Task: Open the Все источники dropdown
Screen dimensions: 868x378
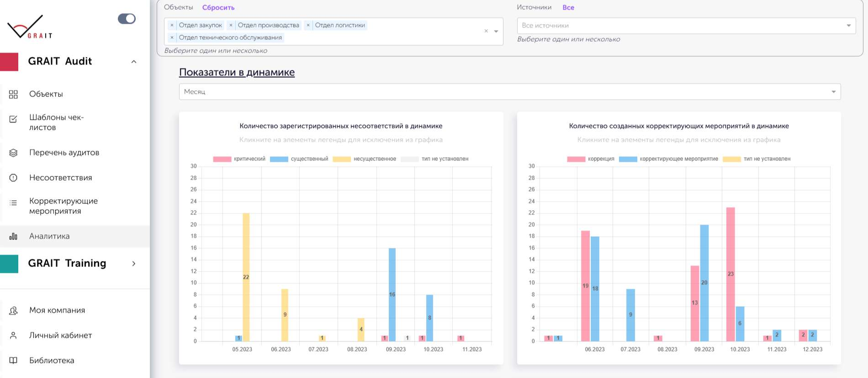Action: click(x=686, y=26)
